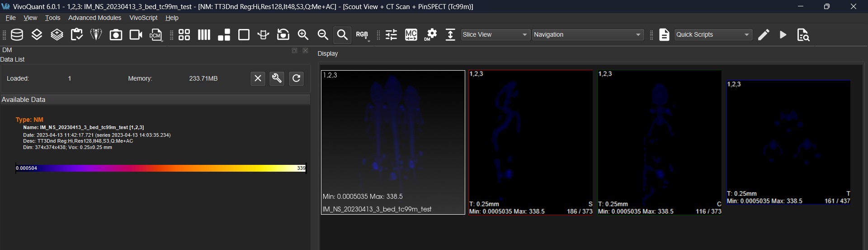Expand the Quick Scripts dropdown

[x=713, y=35]
